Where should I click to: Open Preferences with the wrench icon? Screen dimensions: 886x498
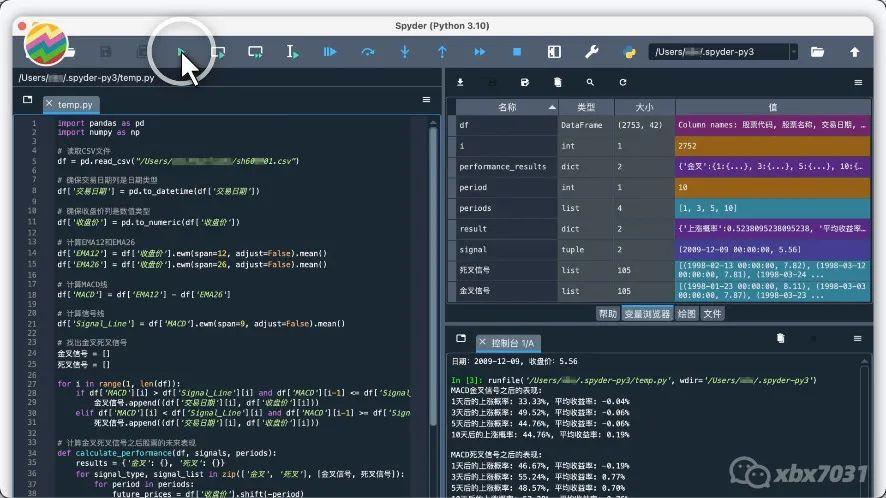(x=591, y=51)
